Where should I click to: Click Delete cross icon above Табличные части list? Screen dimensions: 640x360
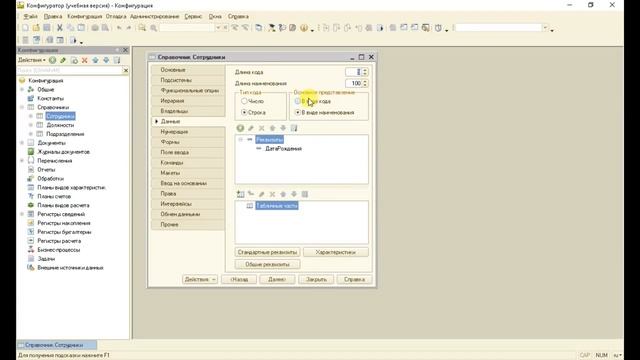272,194
